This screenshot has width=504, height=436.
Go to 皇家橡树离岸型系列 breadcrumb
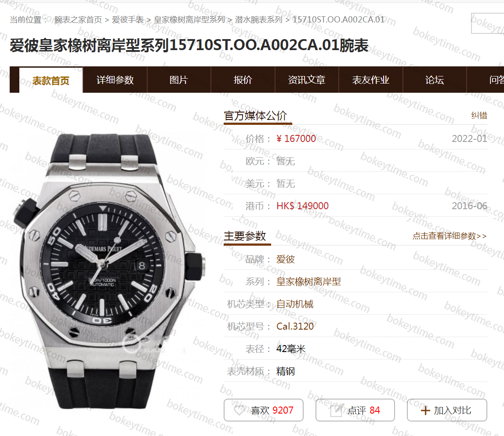click(x=189, y=20)
